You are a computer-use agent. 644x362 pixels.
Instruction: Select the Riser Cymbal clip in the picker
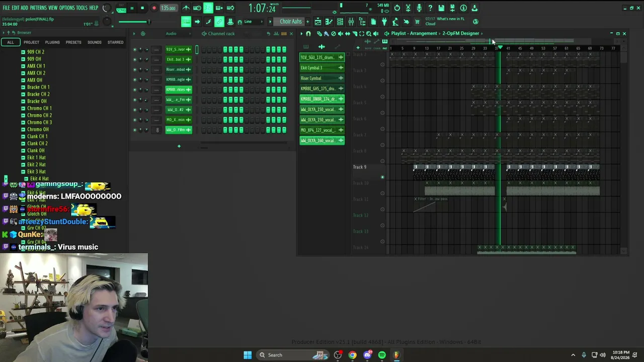click(x=322, y=78)
